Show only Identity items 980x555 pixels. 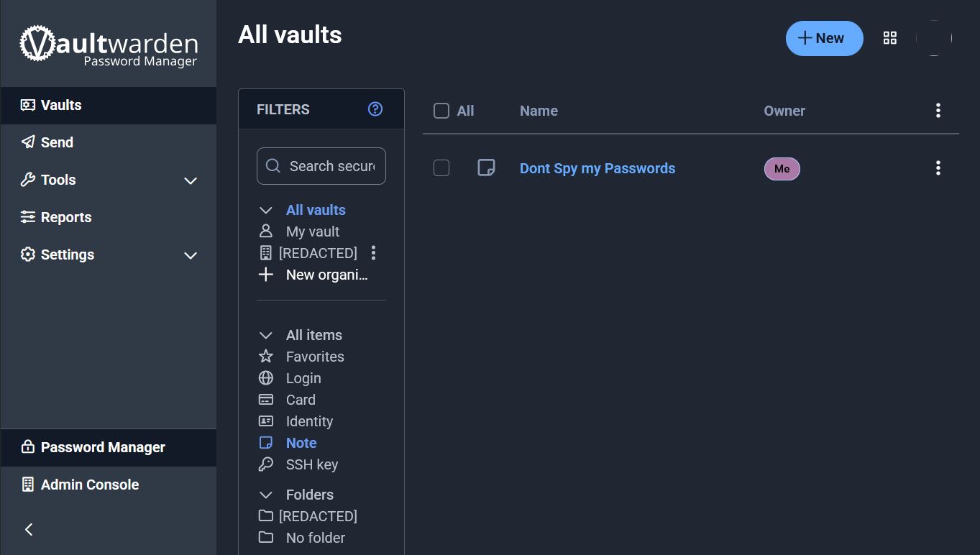309,421
